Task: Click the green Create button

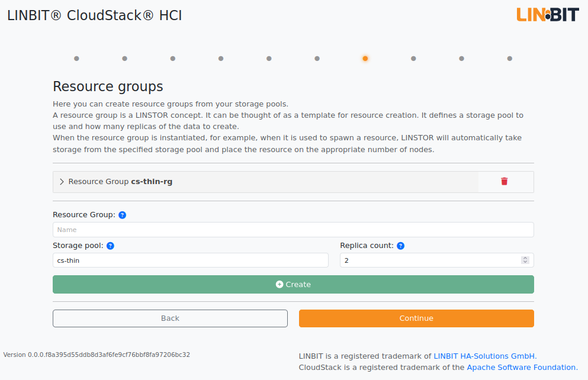Action: 293,285
